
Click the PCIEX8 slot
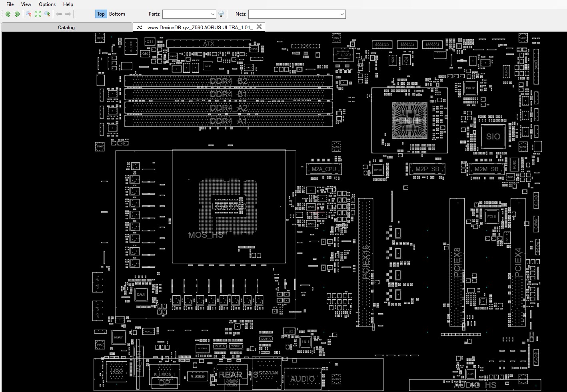point(457,262)
